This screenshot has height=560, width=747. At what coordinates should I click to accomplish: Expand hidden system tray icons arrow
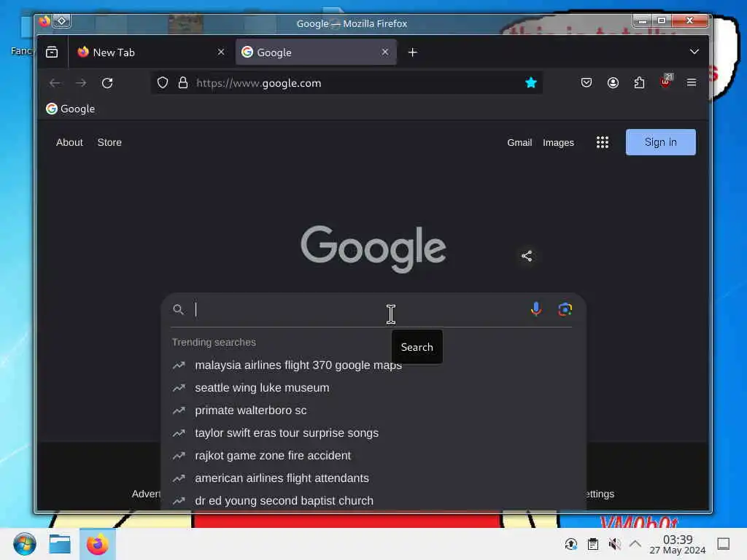(x=635, y=543)
